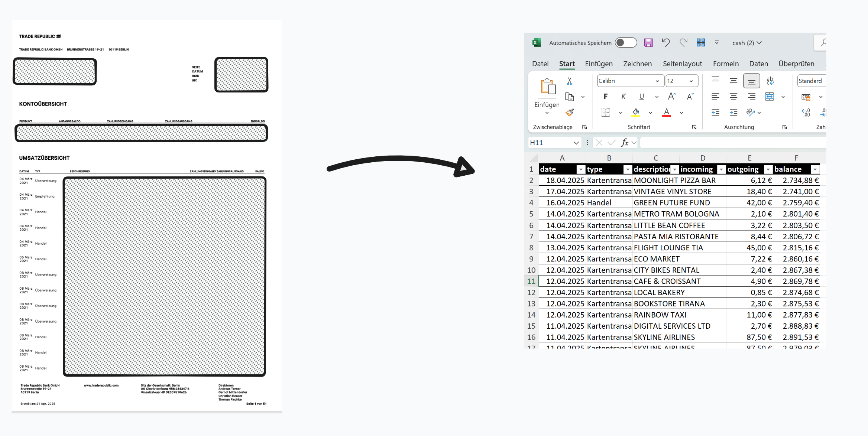Viewport: 868px width, 436px height.
Task: Expand the borders options arrow
Action: click(x=621, y=113)
